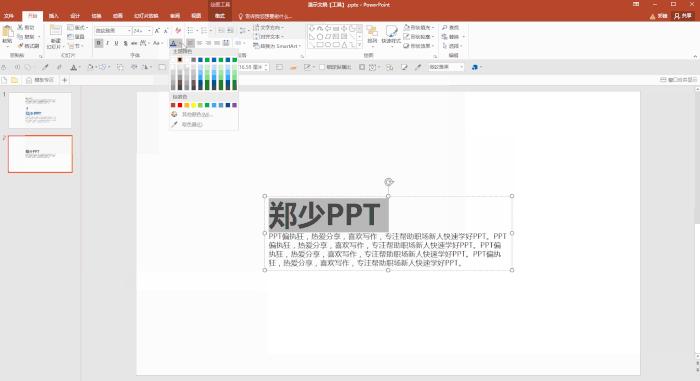Image resolution: width=700 pixels, height=381 pixels.
Task: Toggle Underline formatting
Action: pos(117,43)
